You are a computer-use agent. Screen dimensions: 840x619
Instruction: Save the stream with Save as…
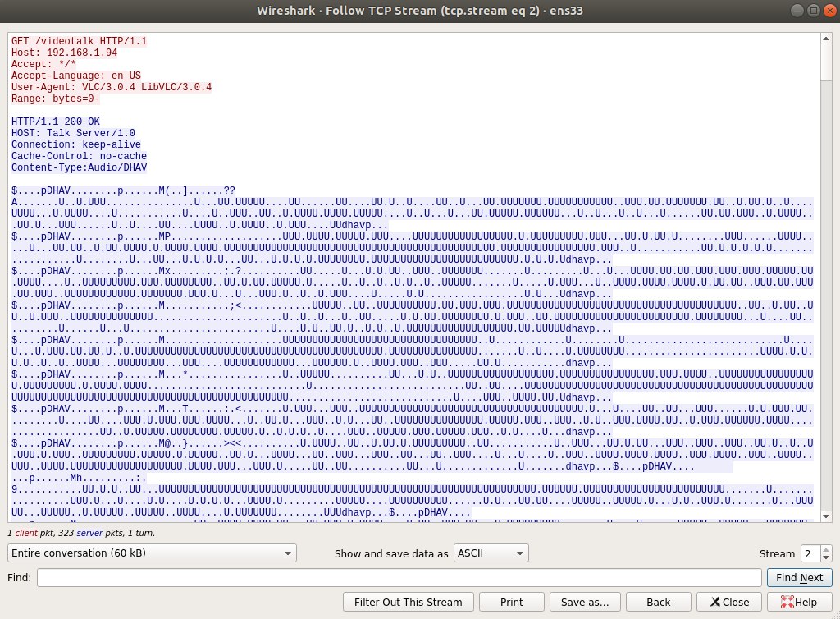(x=584, y=602)
